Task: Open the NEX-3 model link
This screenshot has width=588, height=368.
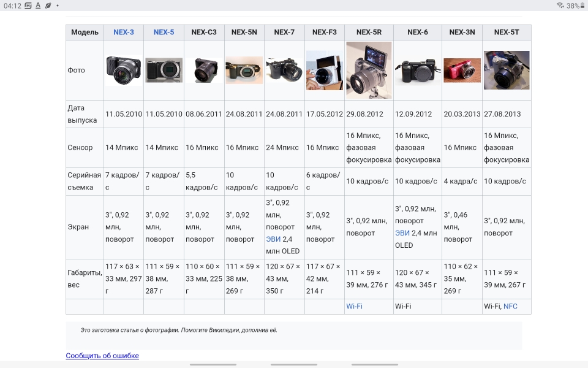Action: [123, 33]
